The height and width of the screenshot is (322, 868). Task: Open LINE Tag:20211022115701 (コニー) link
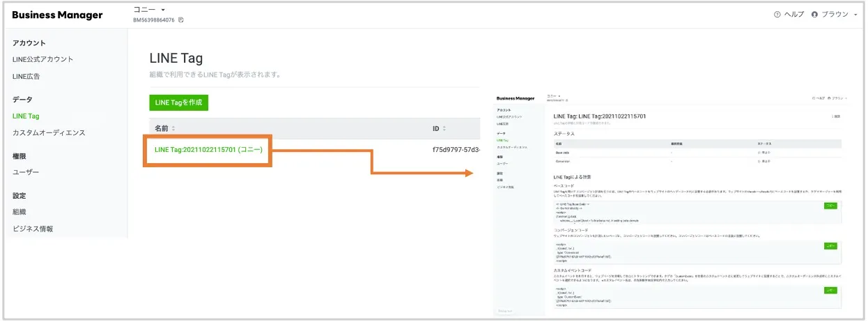pos(208,150)
